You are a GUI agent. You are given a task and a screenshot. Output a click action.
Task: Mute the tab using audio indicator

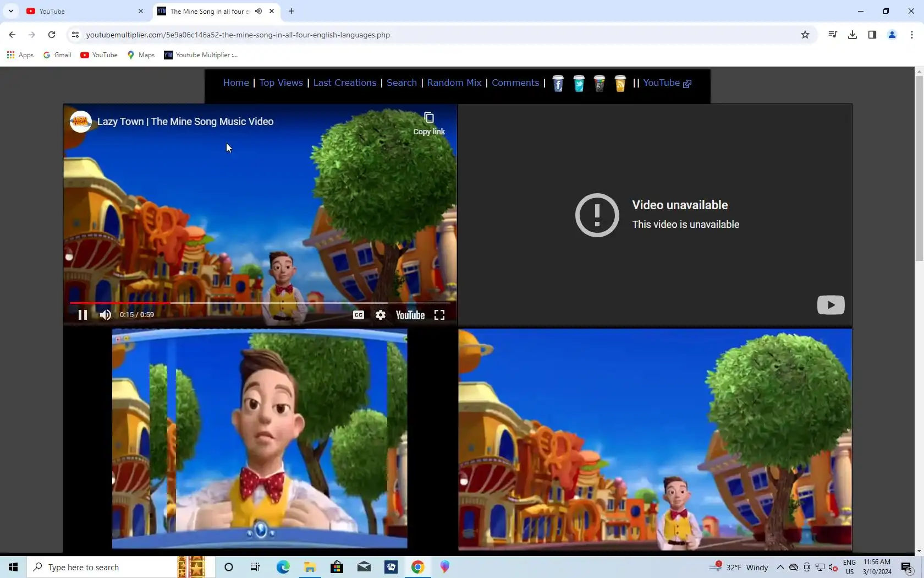pyautogui.click(x=258, y=11)
